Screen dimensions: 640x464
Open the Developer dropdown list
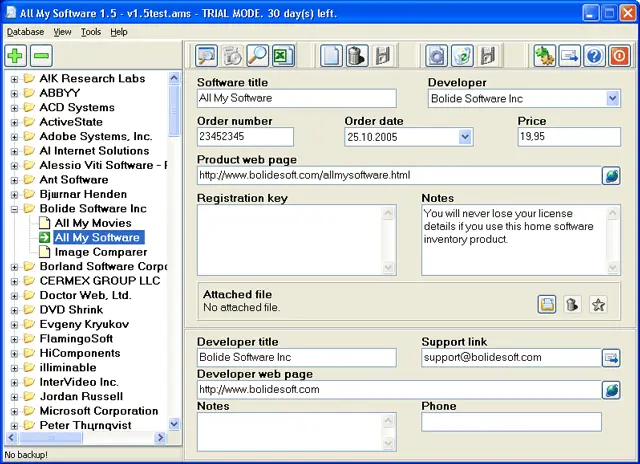(x=612, y=98)
